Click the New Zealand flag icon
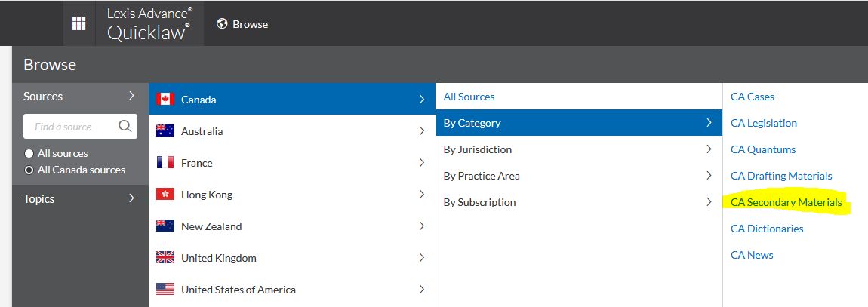The image size is (868, 307). 165,226
